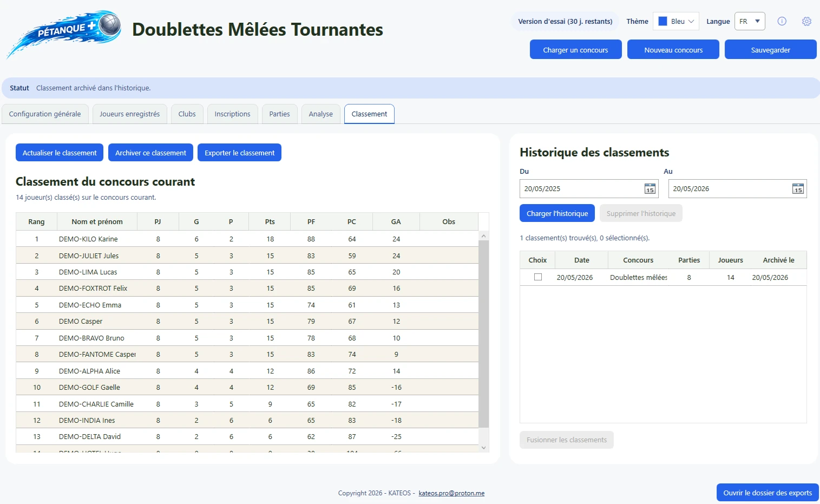Click the ranking table scrollbar up arrow
The height and width of the screenshot is (504, 820).
[x=484, y=236]
